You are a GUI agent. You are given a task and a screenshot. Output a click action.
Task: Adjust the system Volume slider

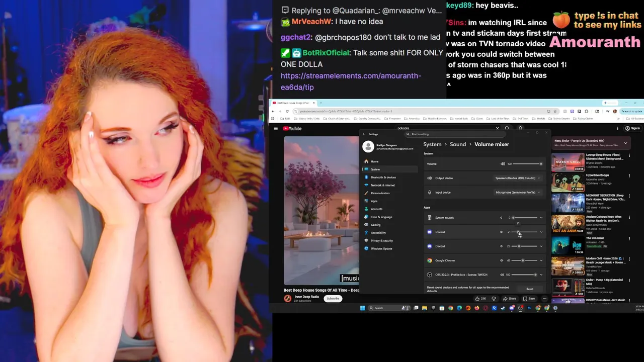point(527,164)
